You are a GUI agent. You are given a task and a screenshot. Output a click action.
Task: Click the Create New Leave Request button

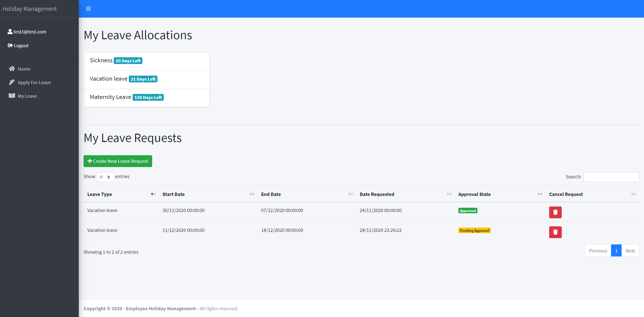coord(117,161)
